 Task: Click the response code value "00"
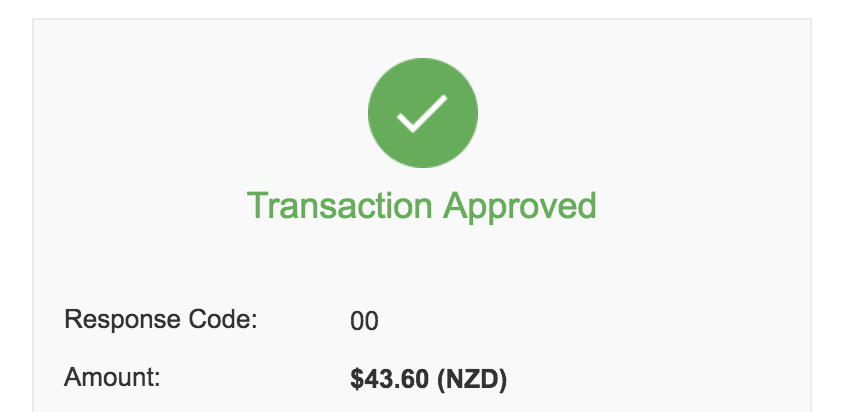[365, 322]
